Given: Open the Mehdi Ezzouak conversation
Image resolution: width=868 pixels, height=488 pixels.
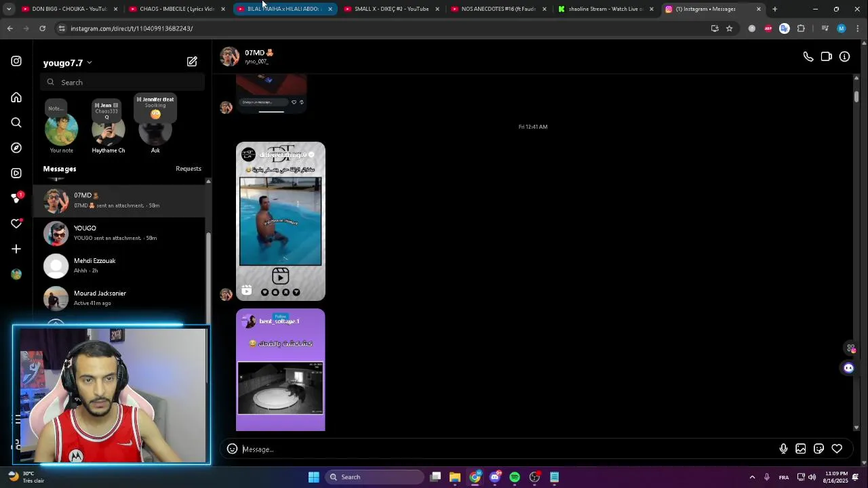Looking at the screenshot, I should click(x=119, y=266).
